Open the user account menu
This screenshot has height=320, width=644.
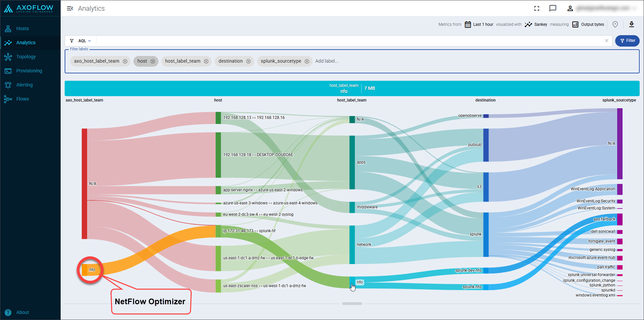pos(570,8)
